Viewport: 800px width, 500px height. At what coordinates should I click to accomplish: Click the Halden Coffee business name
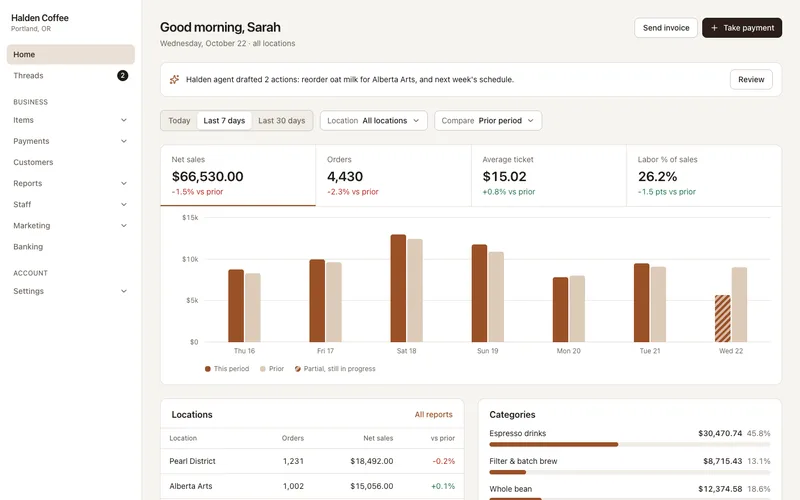40,18
